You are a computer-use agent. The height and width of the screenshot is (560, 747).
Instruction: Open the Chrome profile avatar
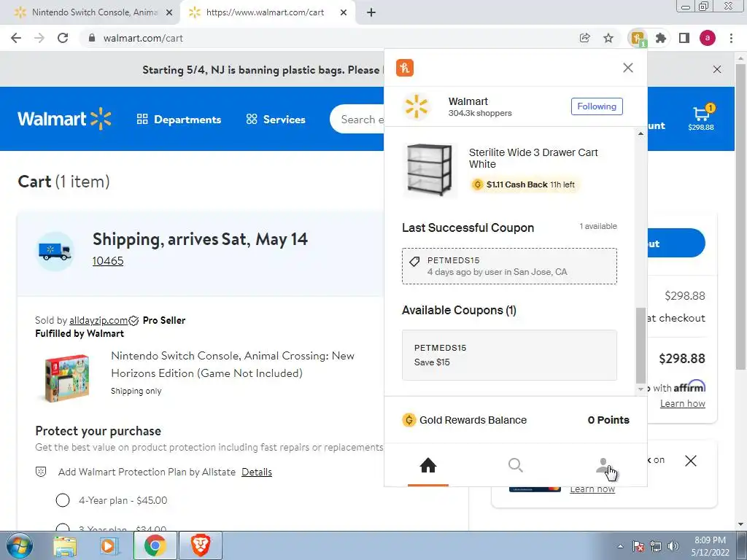(708, 38)
